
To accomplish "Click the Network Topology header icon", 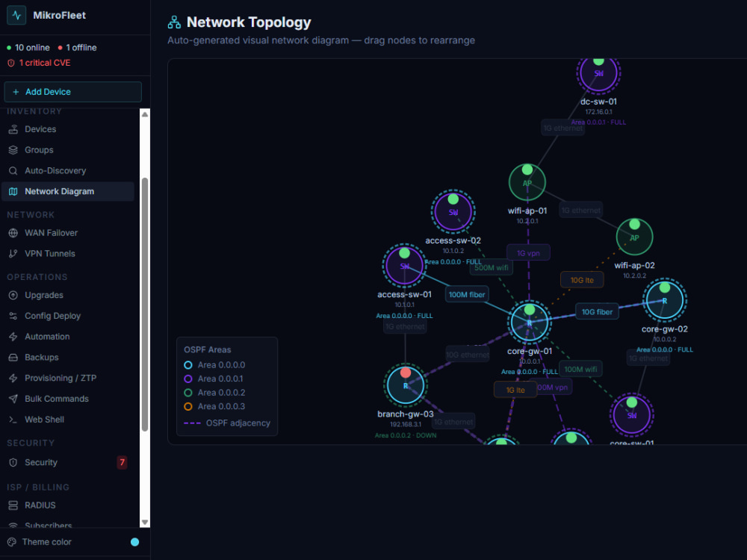I will (174, 22).
